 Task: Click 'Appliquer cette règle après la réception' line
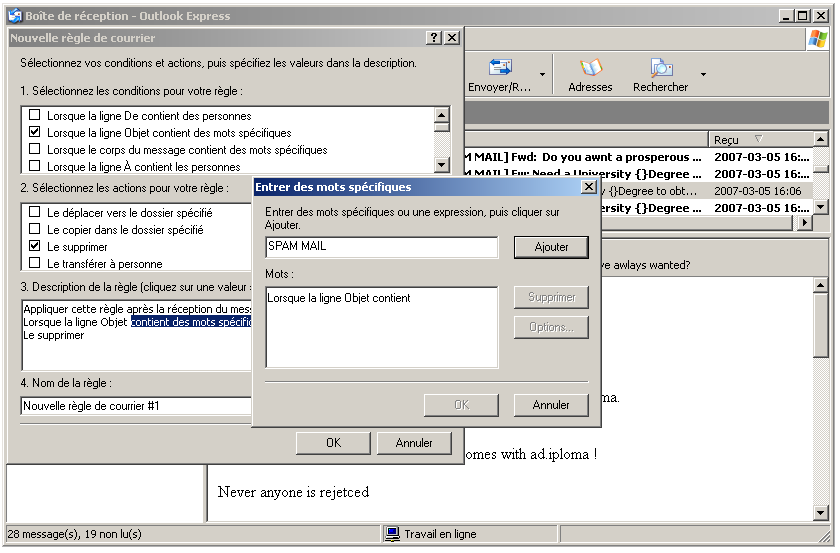point(137,309)
